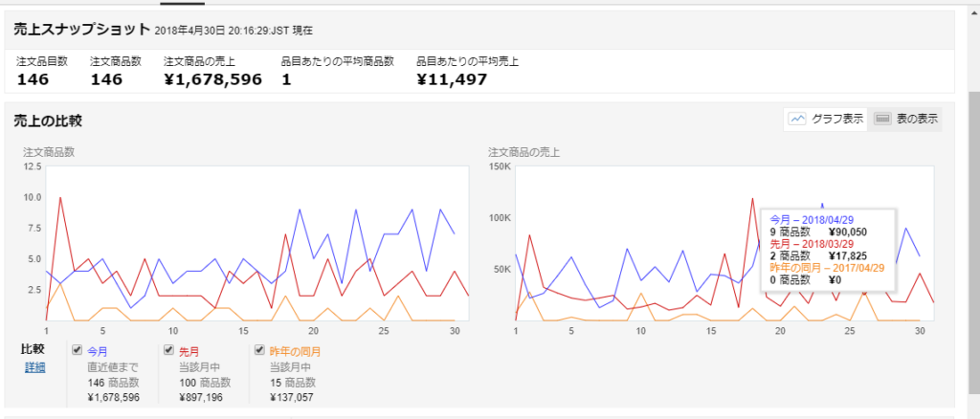Image resolution: width=980 pixels, height=419 pixels.
Task: Click the red peak at 10.0 in 注文商品数 chart
Action: [x=60, y=198]
